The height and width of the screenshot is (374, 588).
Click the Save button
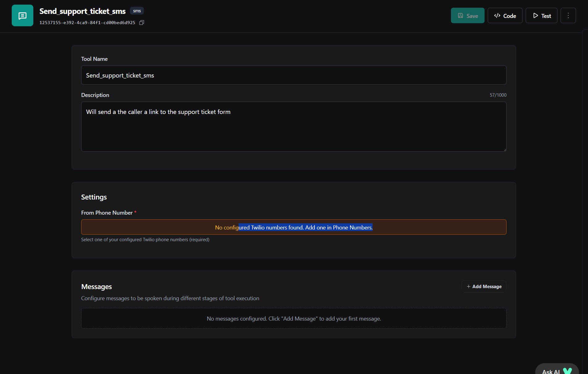click(467, 15)
